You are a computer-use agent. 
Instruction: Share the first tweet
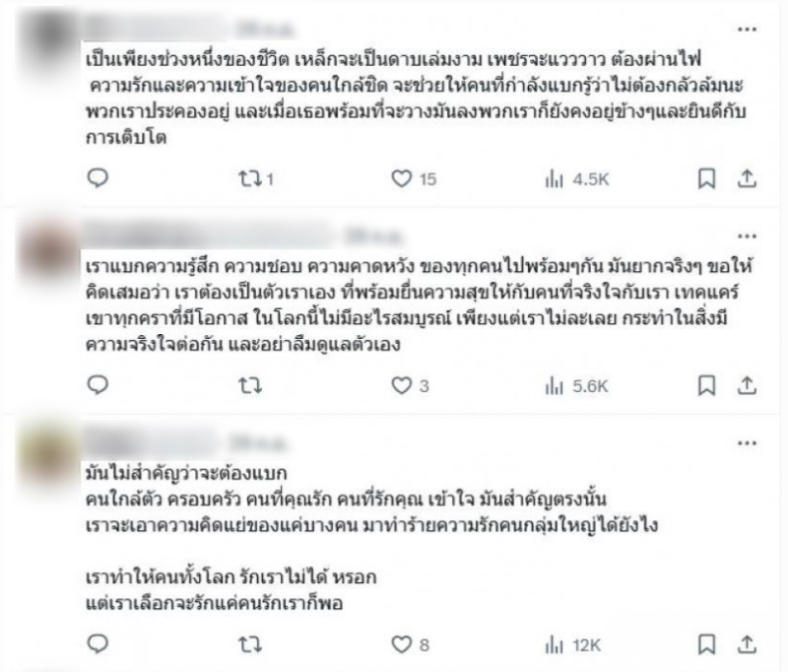[x=747, y=178]
